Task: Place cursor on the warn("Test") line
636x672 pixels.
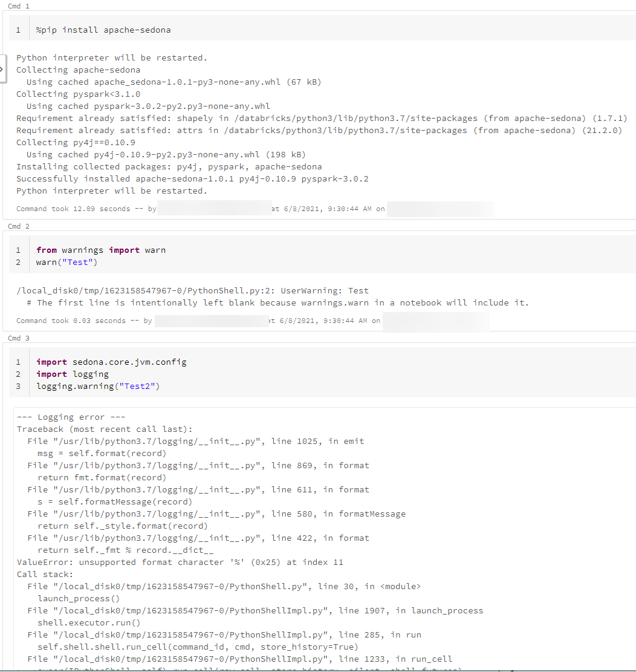Action: [x=67, y=263]
